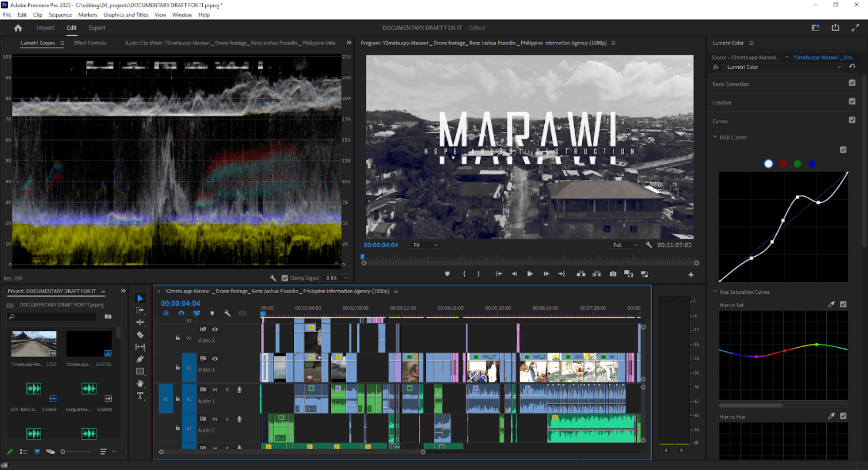Switch to Export workspace tab
This screenshot has width=868, height=470.
coord(97,28)
